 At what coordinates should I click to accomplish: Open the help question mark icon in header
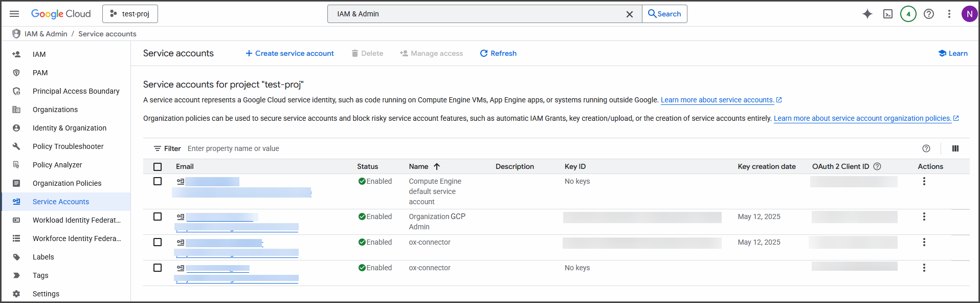click(928, 14)
